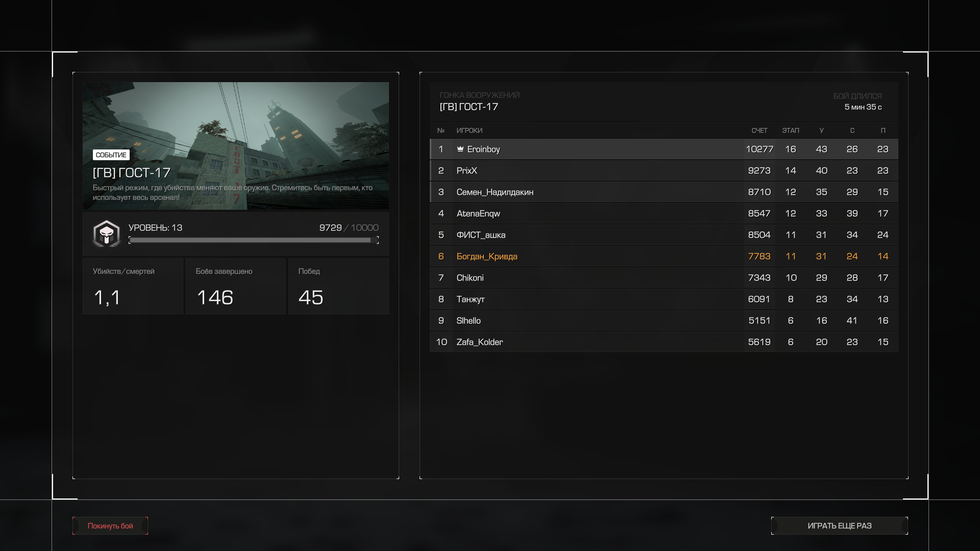
Task: Click score 7343 of Chikoni
Action: pos(759,278)
